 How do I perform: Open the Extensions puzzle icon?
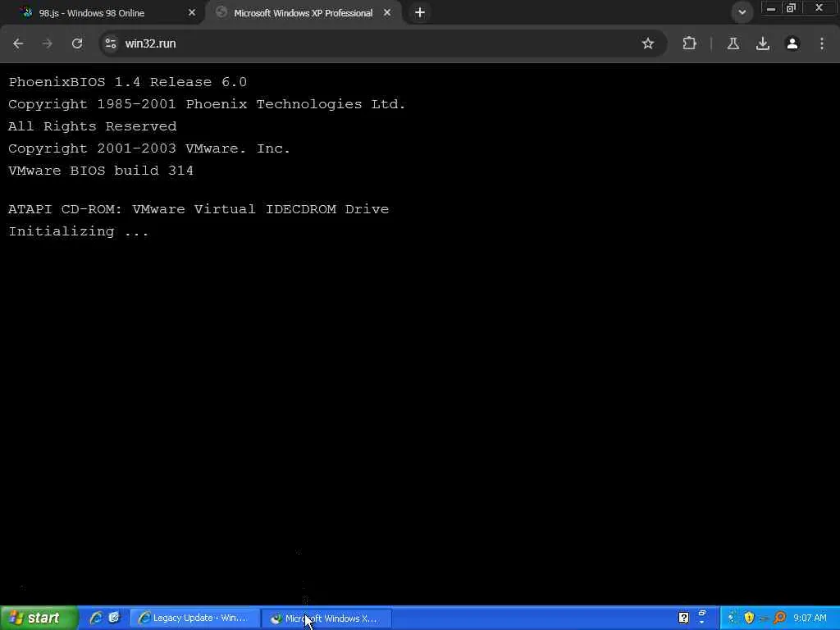[689, 43]
